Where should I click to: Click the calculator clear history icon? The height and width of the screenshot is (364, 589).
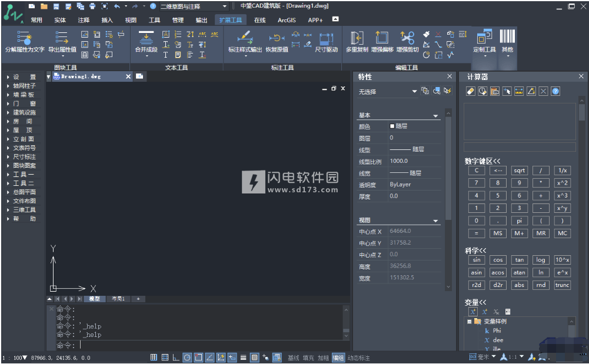pyautogui.click(x=482, y=91)
